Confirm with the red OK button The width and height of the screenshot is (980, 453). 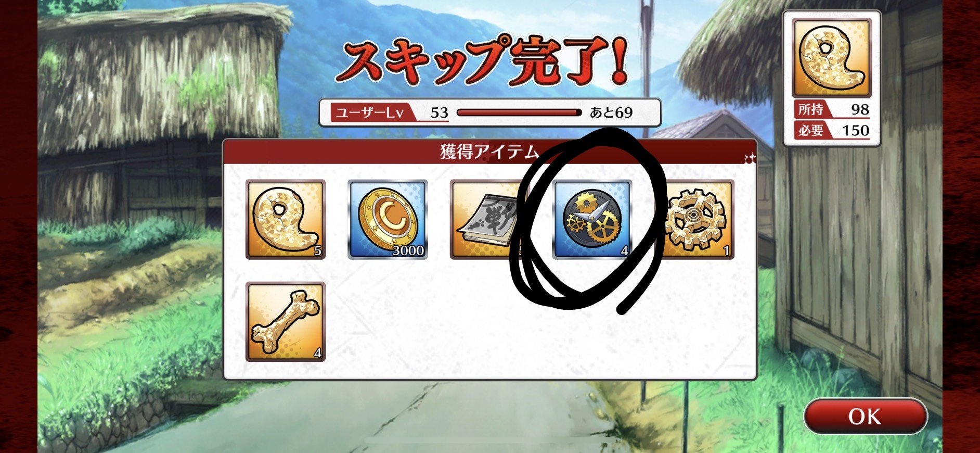pos(866,416)
